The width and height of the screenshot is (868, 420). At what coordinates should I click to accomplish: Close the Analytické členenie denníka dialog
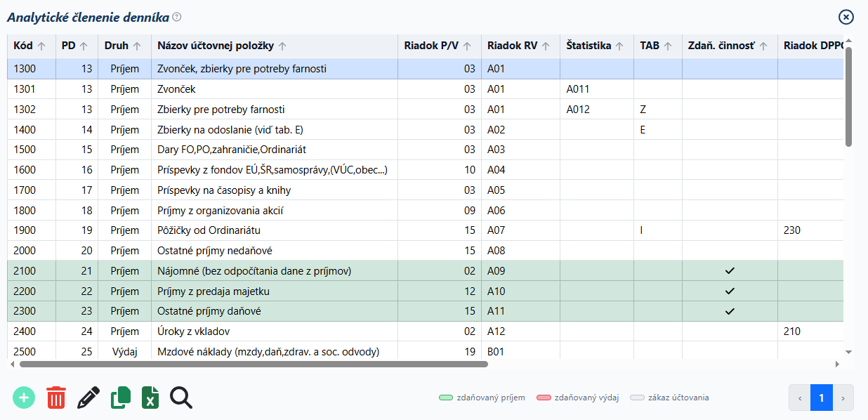pos(846,18)
